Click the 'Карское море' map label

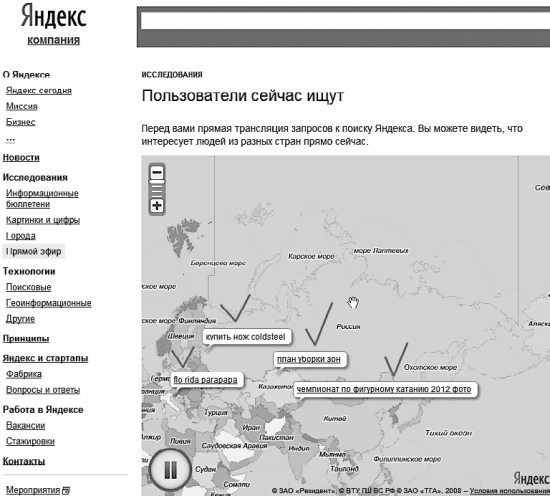(311, 256)
